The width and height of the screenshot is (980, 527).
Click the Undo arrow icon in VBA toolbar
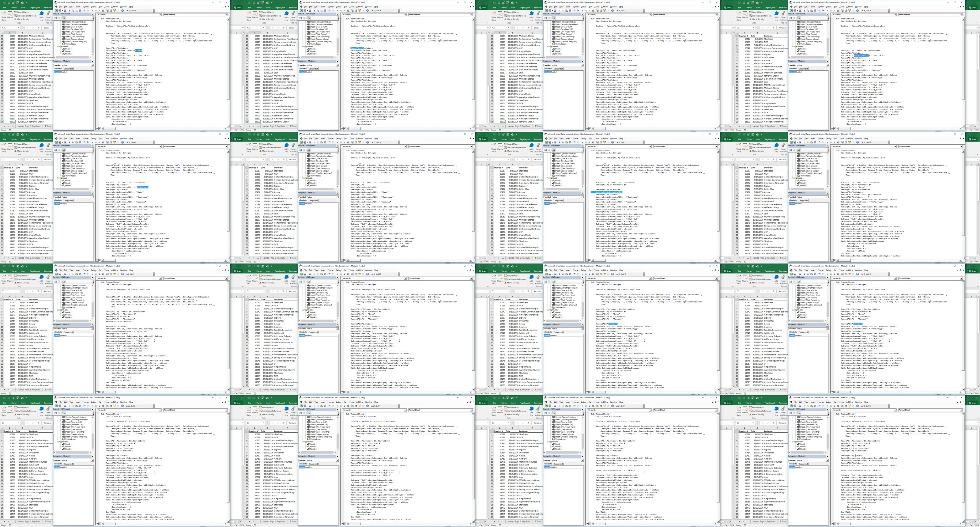pyautogui.click(x=85, y=11)
